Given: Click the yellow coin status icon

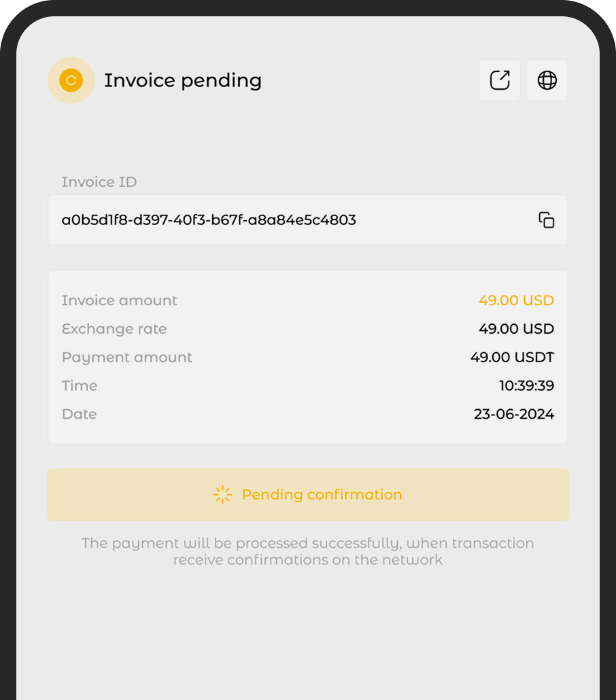Looking at the screenshot, I should click(71, 80).
